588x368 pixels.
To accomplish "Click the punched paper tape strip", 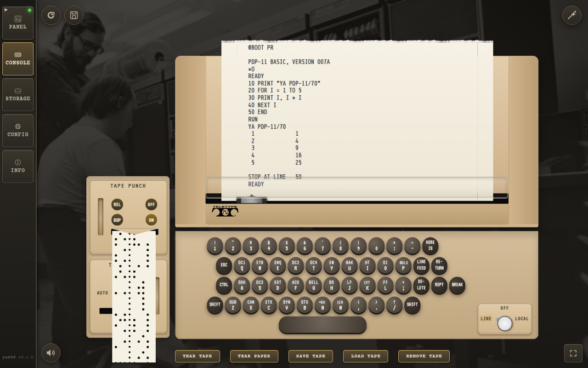I will point(134,297).
